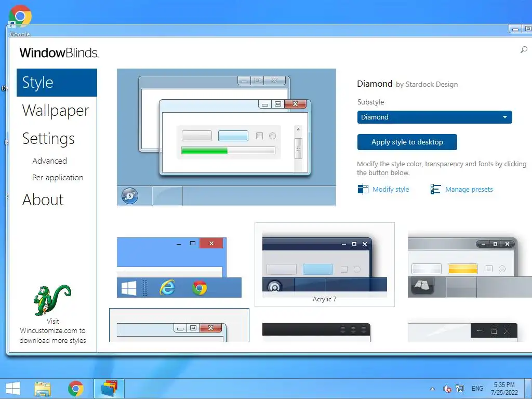Select the Windows 8 flat style thumbnail
The image size is (532, 399).
tap(179, 268)
